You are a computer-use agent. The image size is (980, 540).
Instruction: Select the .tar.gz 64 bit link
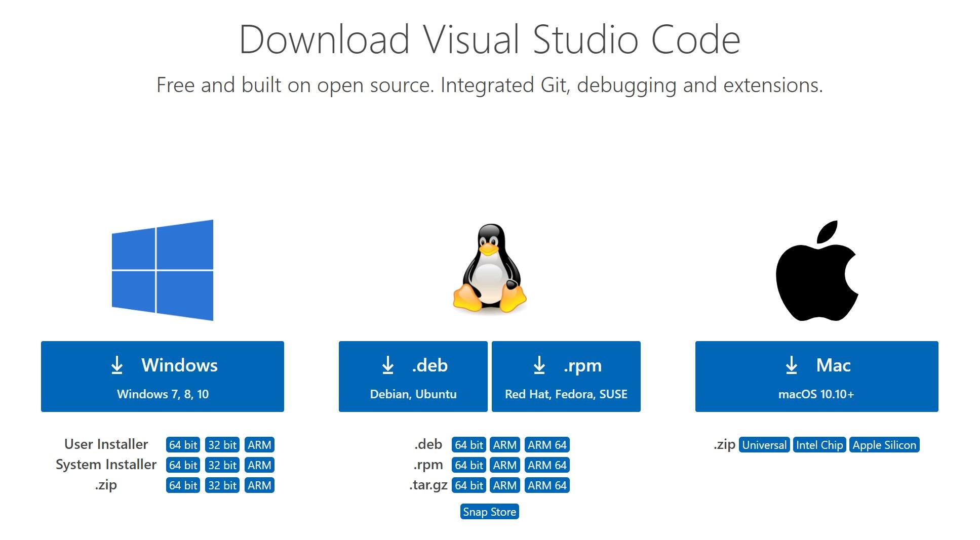468,485
